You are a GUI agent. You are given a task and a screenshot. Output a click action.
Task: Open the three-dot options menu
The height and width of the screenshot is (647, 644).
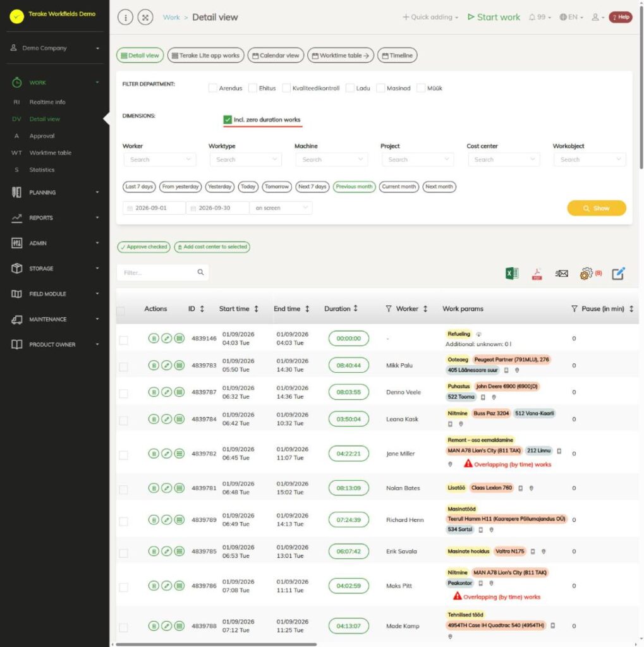click(126, 17)
